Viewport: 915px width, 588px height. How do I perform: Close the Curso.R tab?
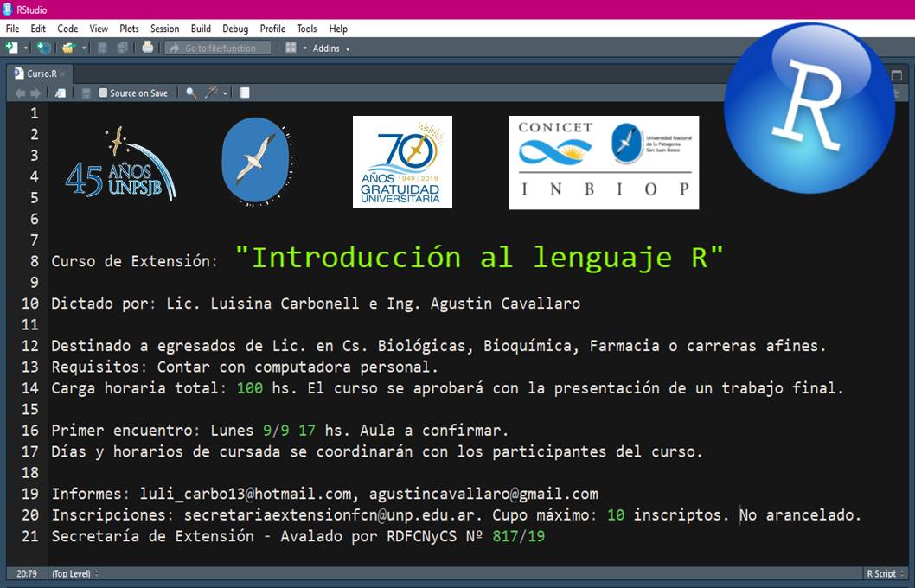click(63, 74)
